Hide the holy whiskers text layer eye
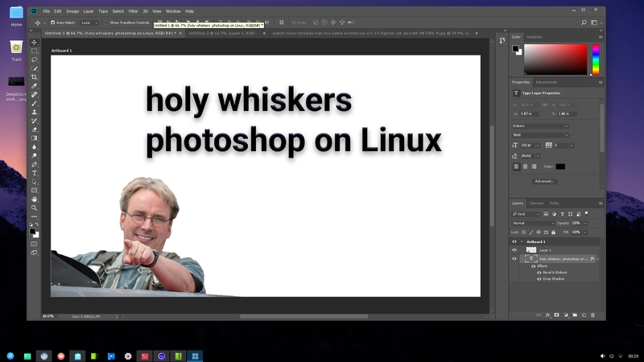644x362 pixels. [514, 259]
